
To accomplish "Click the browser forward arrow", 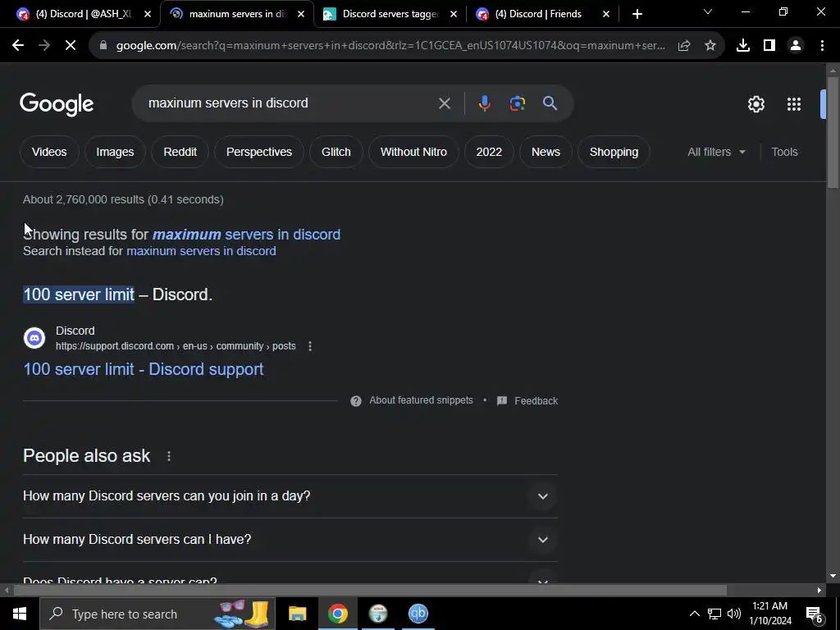I will coord(44,46).
